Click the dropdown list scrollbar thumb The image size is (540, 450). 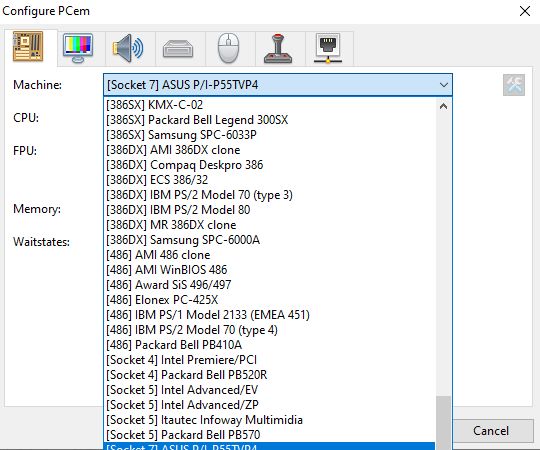click(444, 423)
